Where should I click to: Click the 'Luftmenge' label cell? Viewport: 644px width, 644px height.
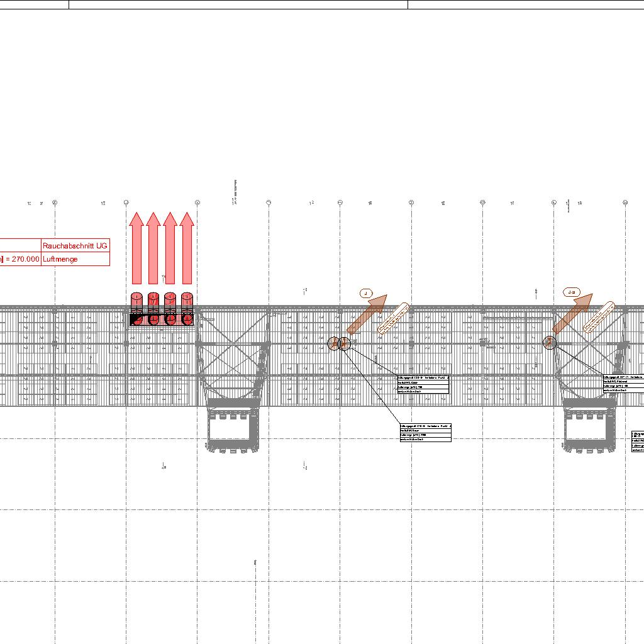[75, 259]
